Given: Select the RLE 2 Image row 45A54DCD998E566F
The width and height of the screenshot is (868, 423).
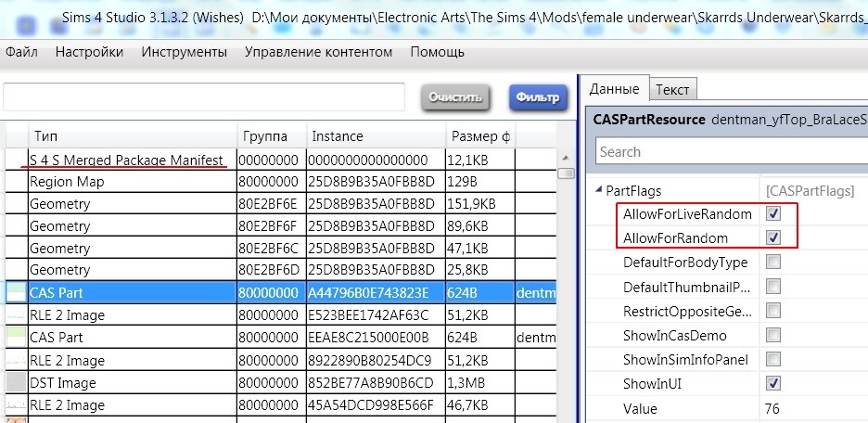Looking at the screenshot, I should click(x=281, y=404).
